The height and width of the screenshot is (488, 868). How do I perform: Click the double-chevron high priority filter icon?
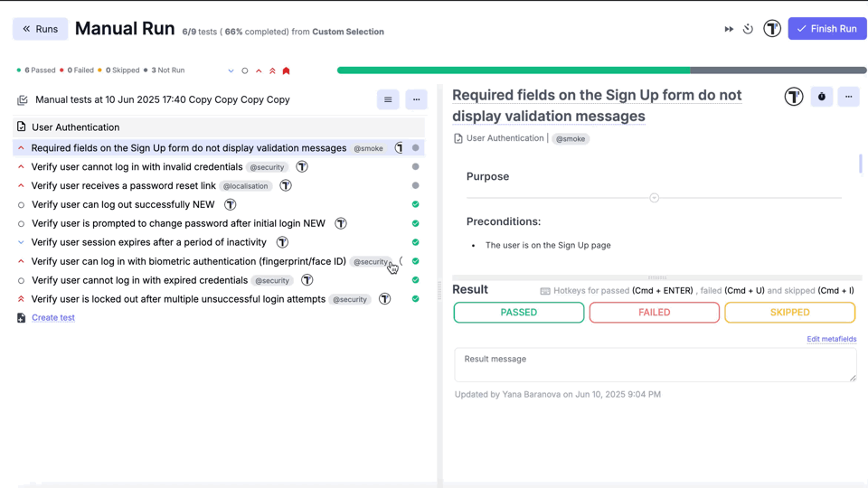272,70
